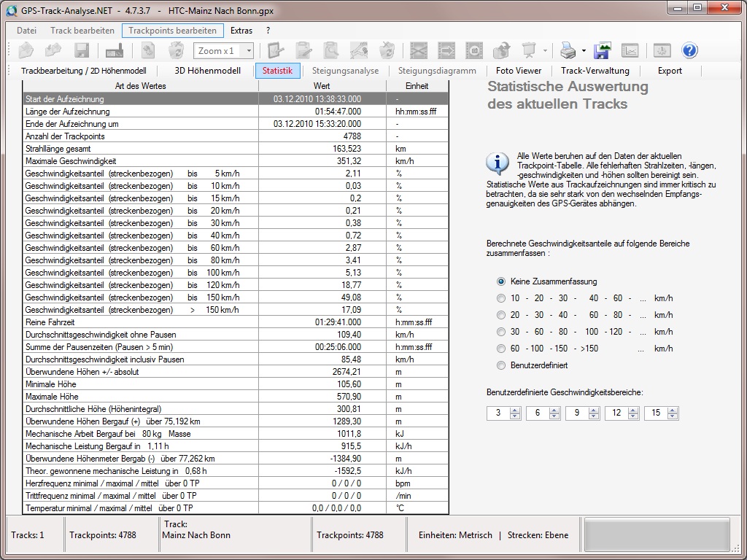This screenshot has width=747, height=560.
Task: Click the diagram chart icon in the toolbar
Action: coord(630,50)
